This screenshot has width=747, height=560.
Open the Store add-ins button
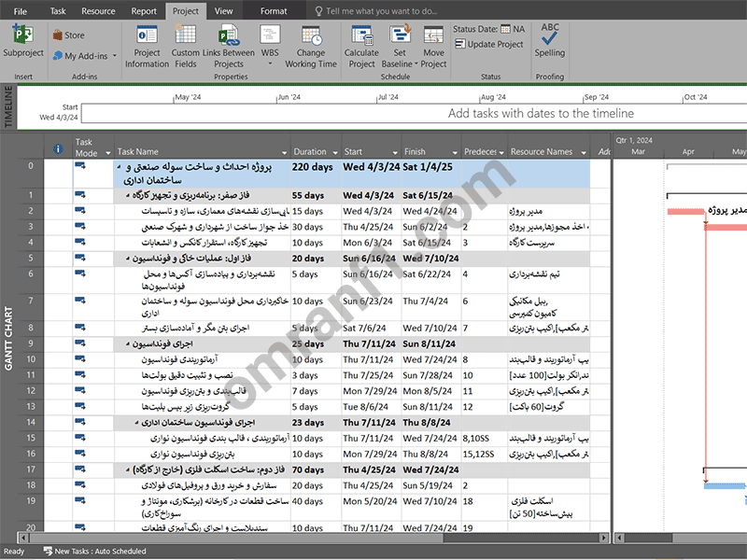[67, 35]
